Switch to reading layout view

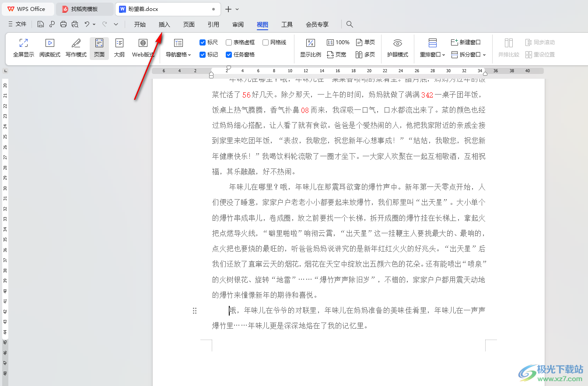click(x=50, y=43)
